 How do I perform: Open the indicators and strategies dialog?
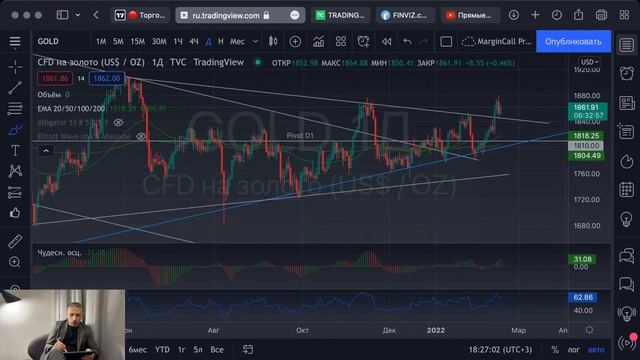pos(318,41)
